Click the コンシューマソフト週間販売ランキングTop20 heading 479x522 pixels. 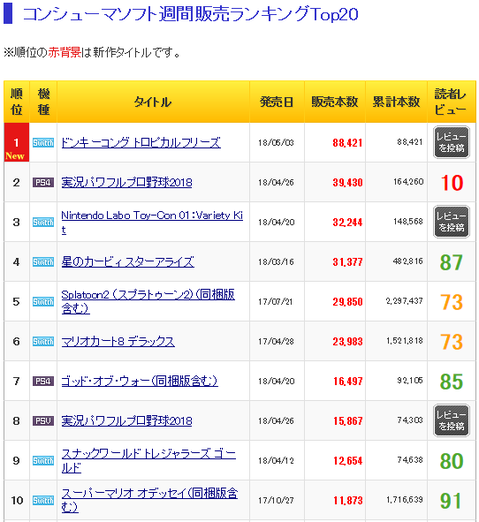tap(190, 14)
